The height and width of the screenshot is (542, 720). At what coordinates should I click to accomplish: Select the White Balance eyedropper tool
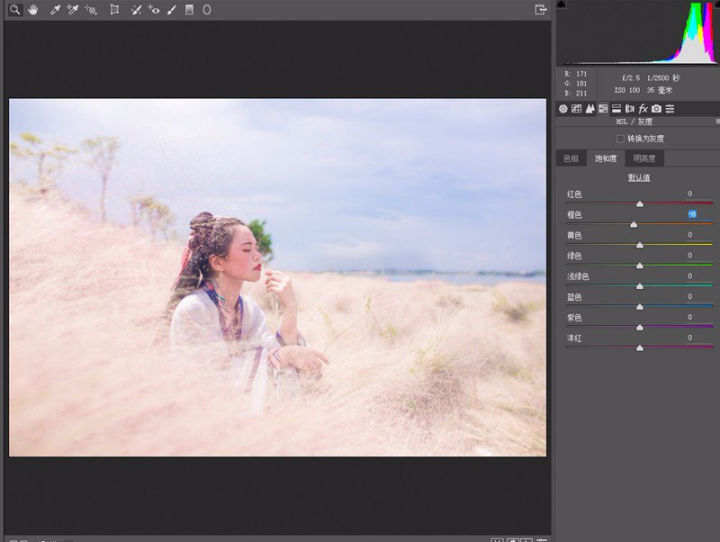coord(55,9)
